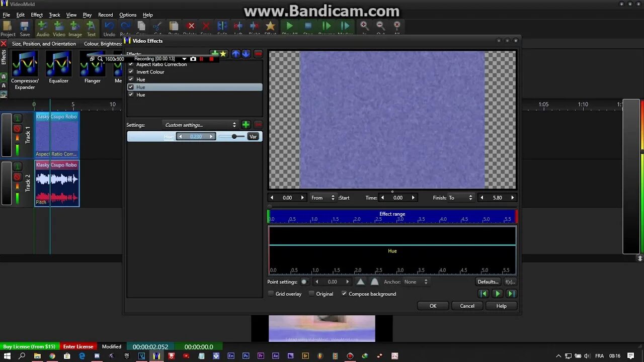Click the Cancel button

[467, 306]
